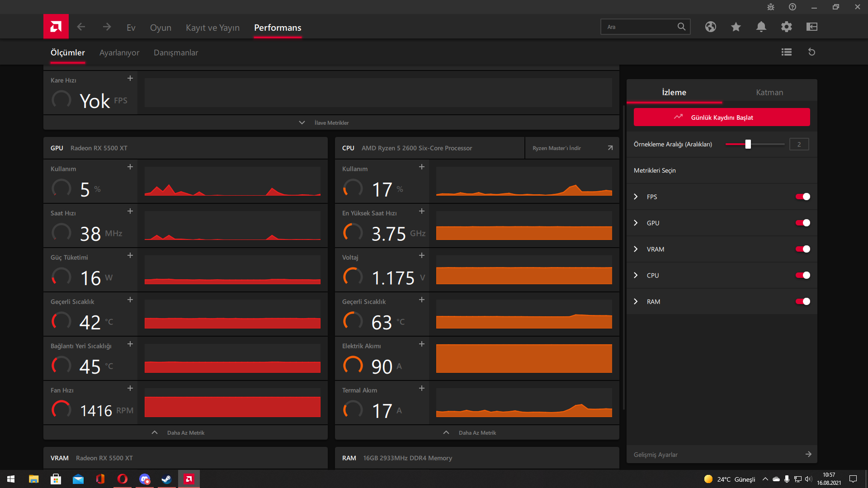Open the Ev tab
This screenshot has width=868, height=488.
pyautogui.click(x=131, y=28)
